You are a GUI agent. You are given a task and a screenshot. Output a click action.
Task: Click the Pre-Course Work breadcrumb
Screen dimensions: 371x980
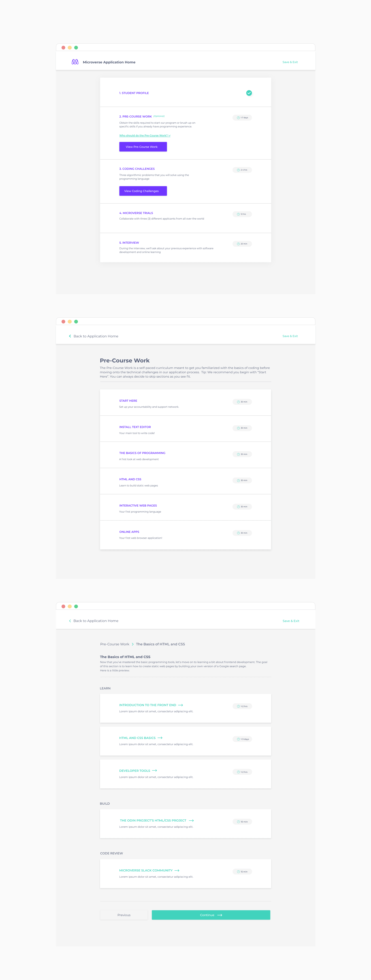pyautogui.click(x=115, y=644)
